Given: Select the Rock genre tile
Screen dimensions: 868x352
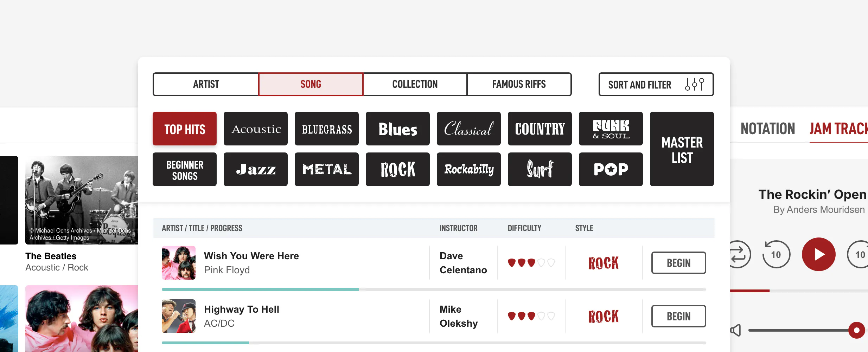Looking at the screenshot, I should tap(398, 169).
